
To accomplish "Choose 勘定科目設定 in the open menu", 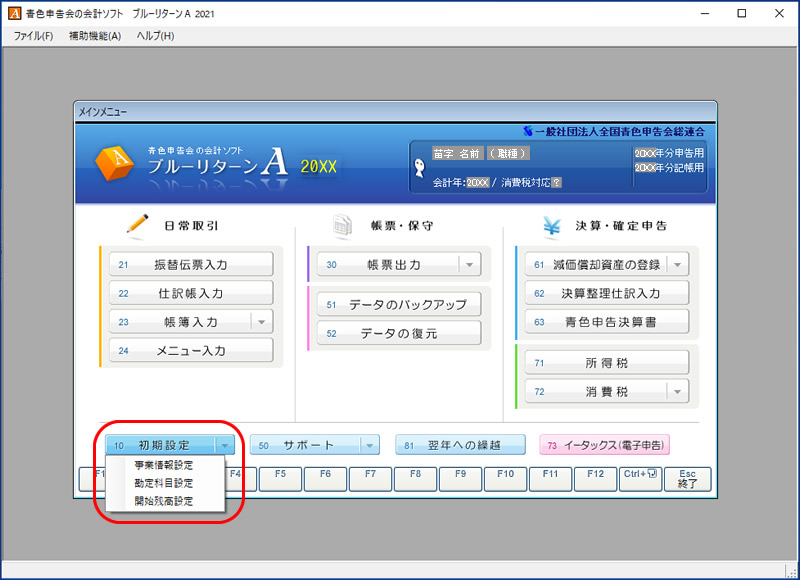I will click(x=164, y=483).
